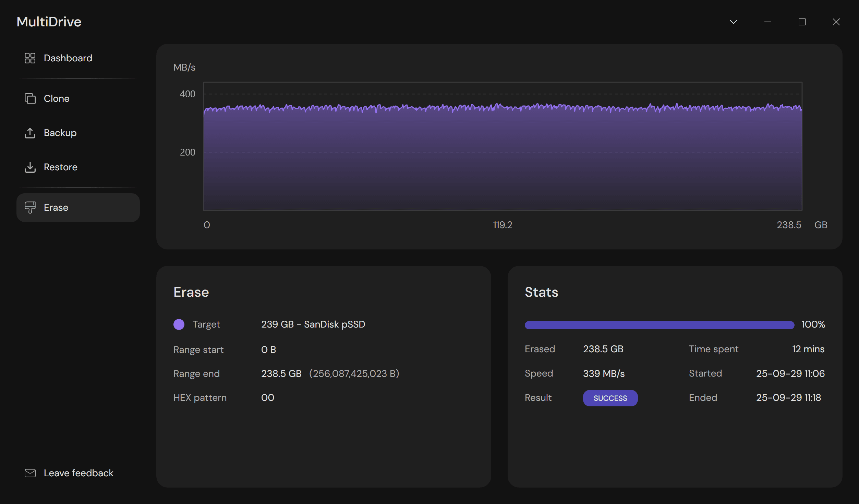Click the Dashboard grid icon

(x=30, y=58)
